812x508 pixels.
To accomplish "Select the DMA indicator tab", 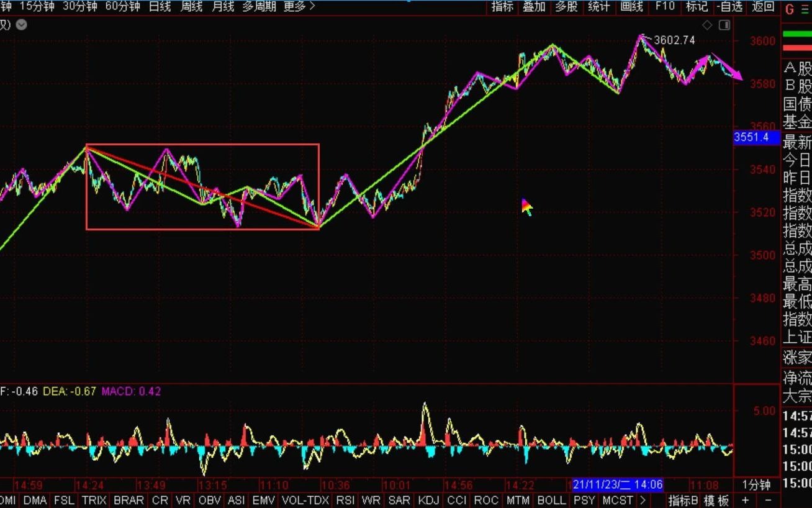I will tap(35, 501).
